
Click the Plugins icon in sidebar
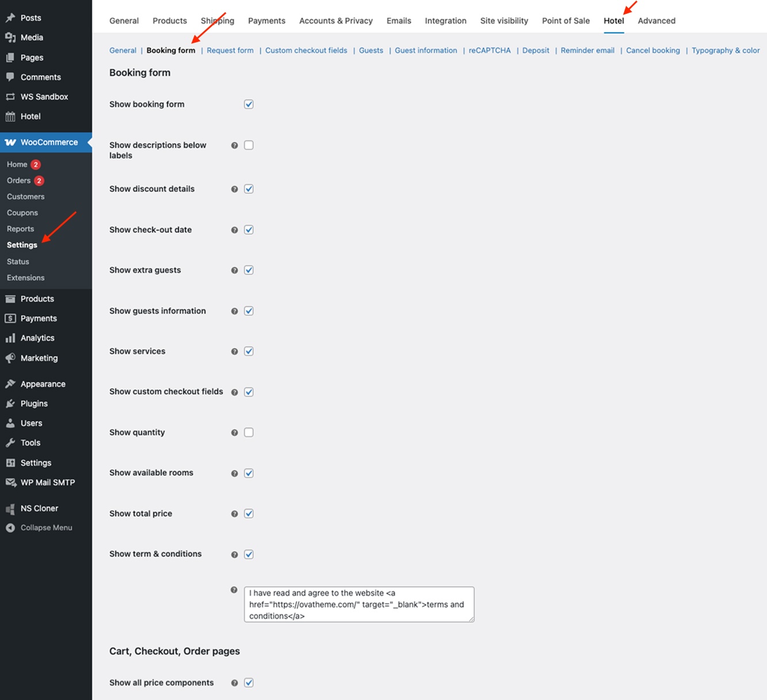click(10, 404)
